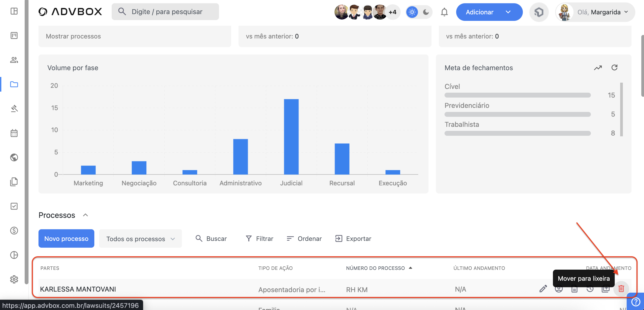This screenshot has height=310, width=644.
Task: Click the blue help question mark button
Action: coord(636,302)
